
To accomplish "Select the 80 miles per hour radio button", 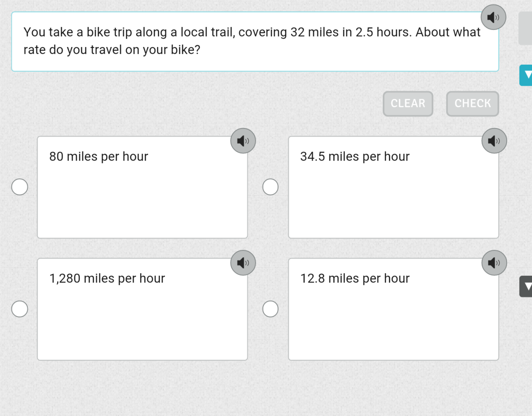I will click(20, 187).
